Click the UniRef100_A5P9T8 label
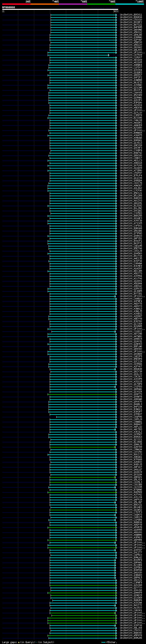Viewport: 146px width, 644px height. tap(131, 635)
